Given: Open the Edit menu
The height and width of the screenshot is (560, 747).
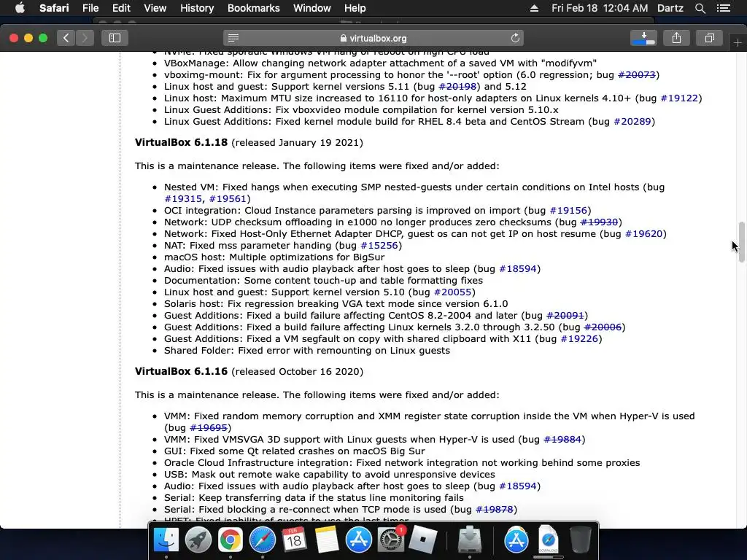Looking at the screenshot, I should [121, 8].
